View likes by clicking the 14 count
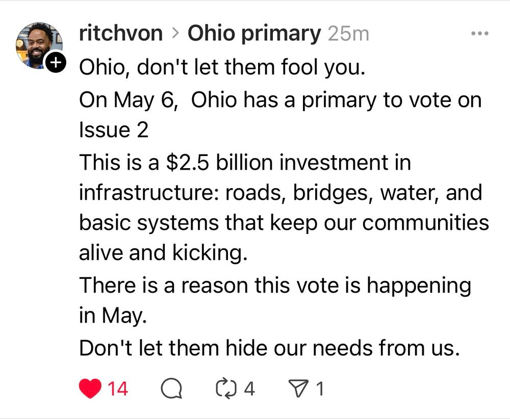 click(x=118, y=389)
